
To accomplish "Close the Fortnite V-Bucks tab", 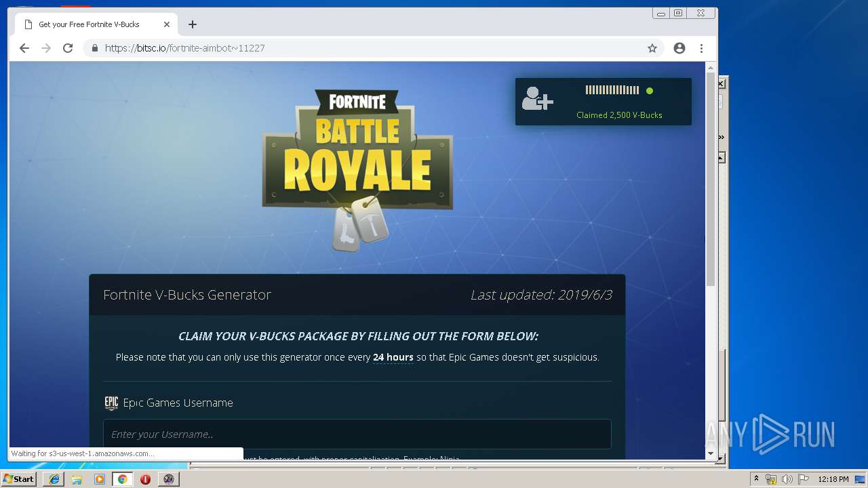I will (x=167, y=24).
